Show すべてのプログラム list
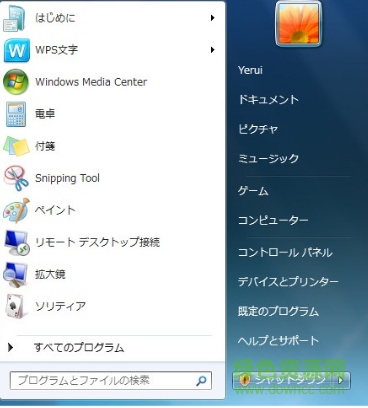Viewport: 368px width, 408px height. tap(79, 348)
